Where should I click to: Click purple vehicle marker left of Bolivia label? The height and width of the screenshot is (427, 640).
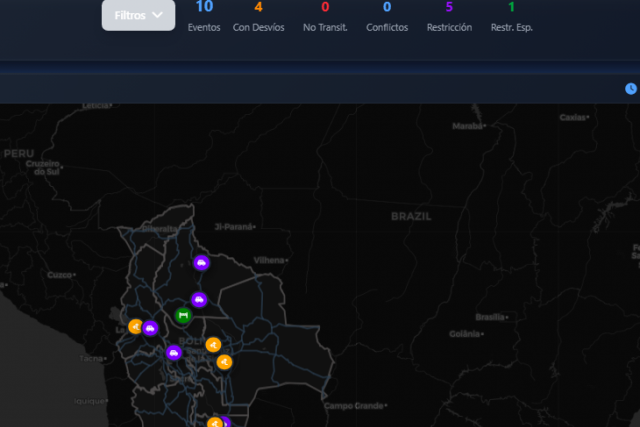pyautogui.click(x=174, y=352)
